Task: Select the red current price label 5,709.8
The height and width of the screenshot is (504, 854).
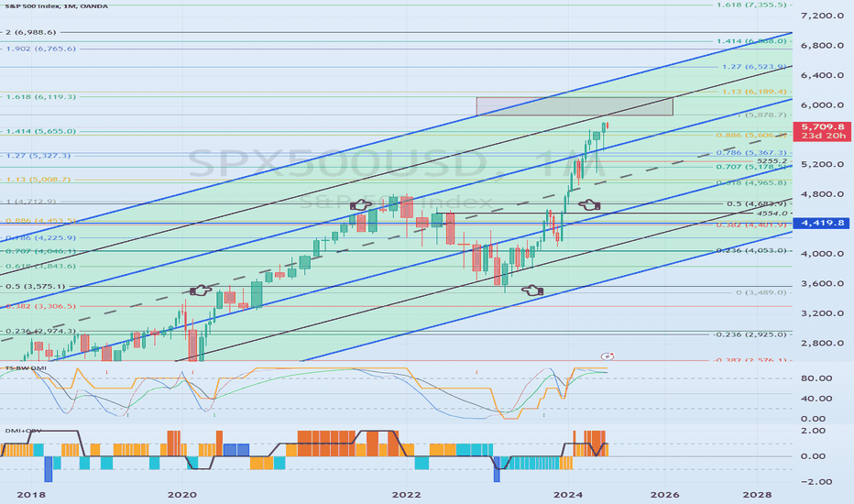Action: pos(823,126)
